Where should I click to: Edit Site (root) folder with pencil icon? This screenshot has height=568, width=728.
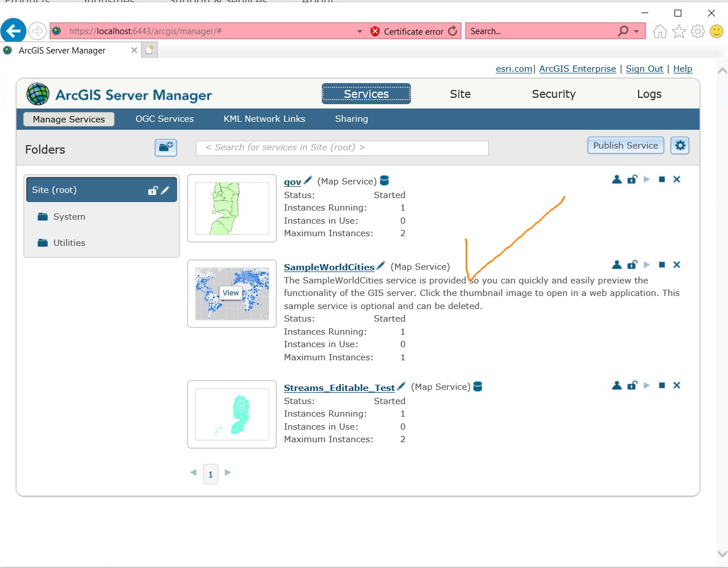pos(165,190)
